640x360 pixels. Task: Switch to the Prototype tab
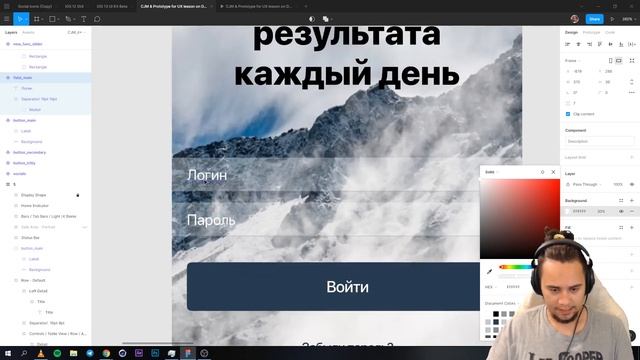click(591, 32)
